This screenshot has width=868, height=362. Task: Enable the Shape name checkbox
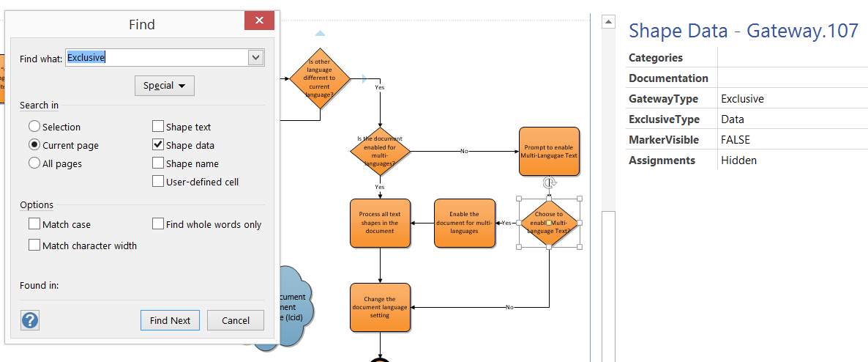pos(158,163)
